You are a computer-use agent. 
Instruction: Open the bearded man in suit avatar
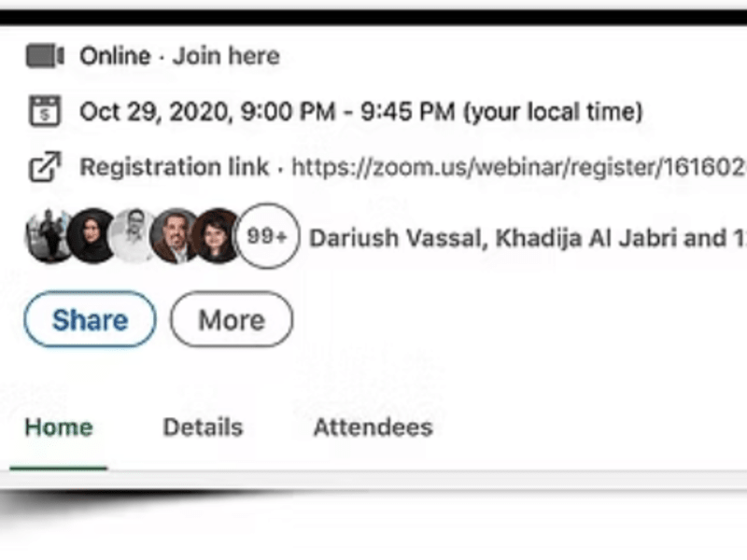click(175, 236)
